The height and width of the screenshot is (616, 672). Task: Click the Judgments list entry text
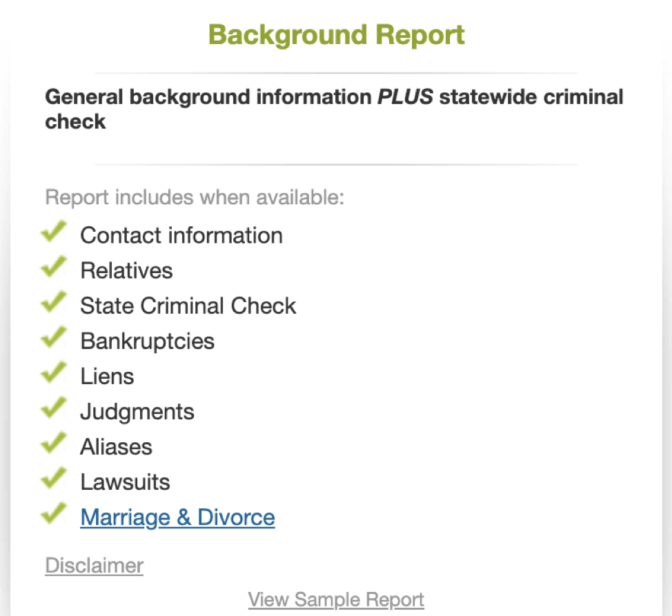[137, 412]
